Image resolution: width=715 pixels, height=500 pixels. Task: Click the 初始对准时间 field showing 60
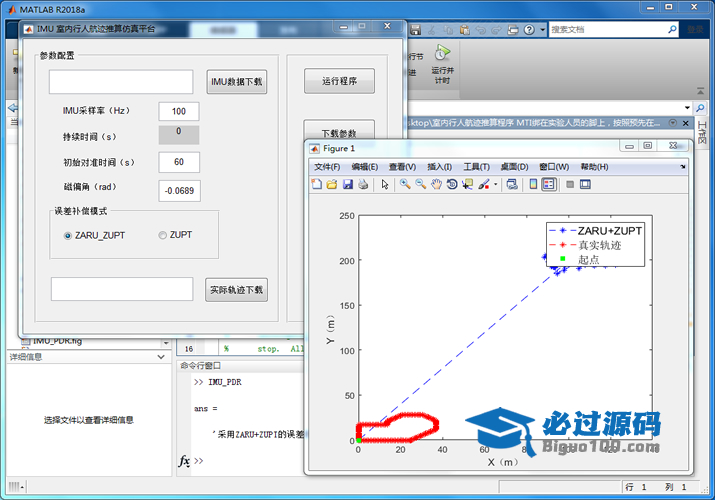(179, 162)
